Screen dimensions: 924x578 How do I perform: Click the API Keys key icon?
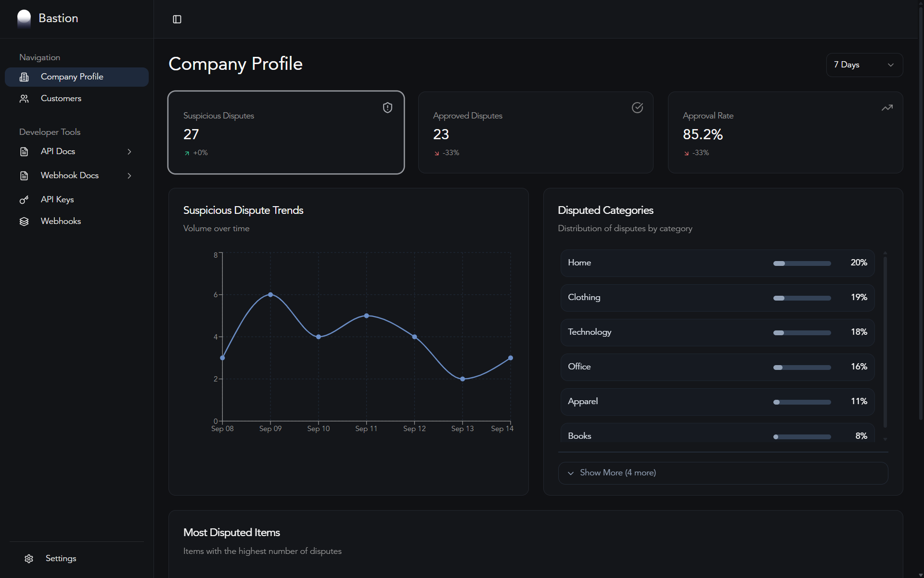24,199
